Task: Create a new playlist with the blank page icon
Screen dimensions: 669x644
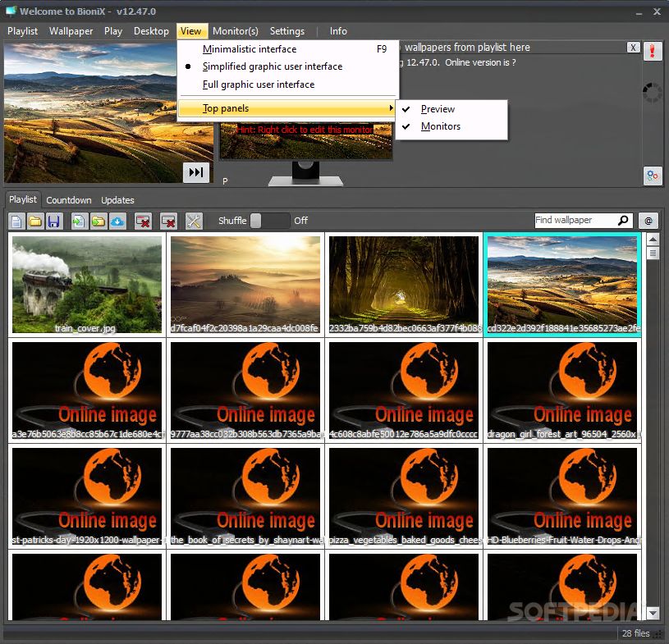Action: pos(16,221)
